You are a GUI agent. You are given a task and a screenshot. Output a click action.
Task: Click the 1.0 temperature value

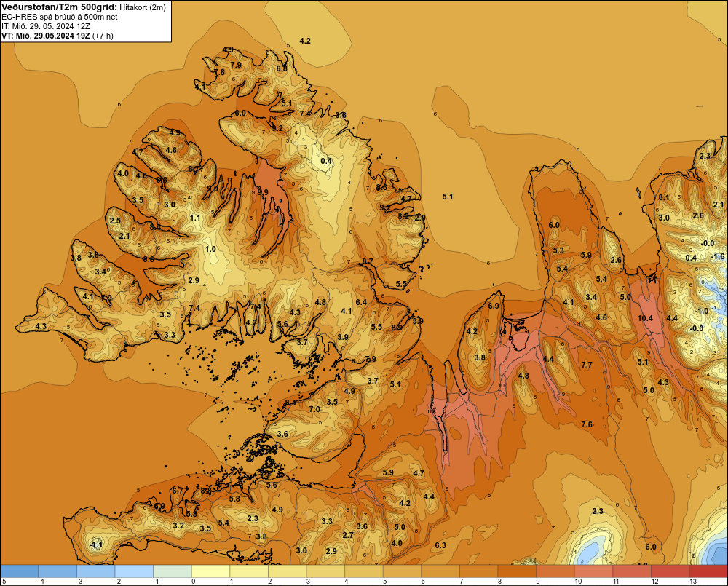coord(210,250)
